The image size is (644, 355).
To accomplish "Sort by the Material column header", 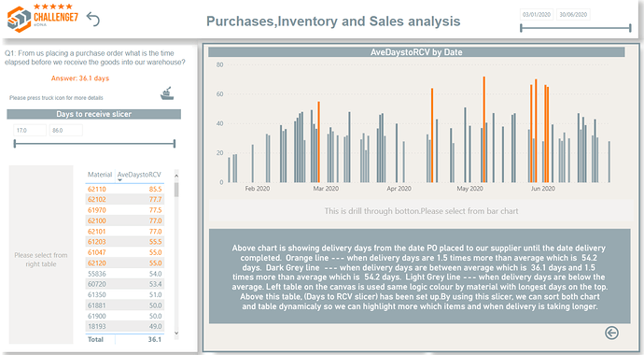I will 100,175.
